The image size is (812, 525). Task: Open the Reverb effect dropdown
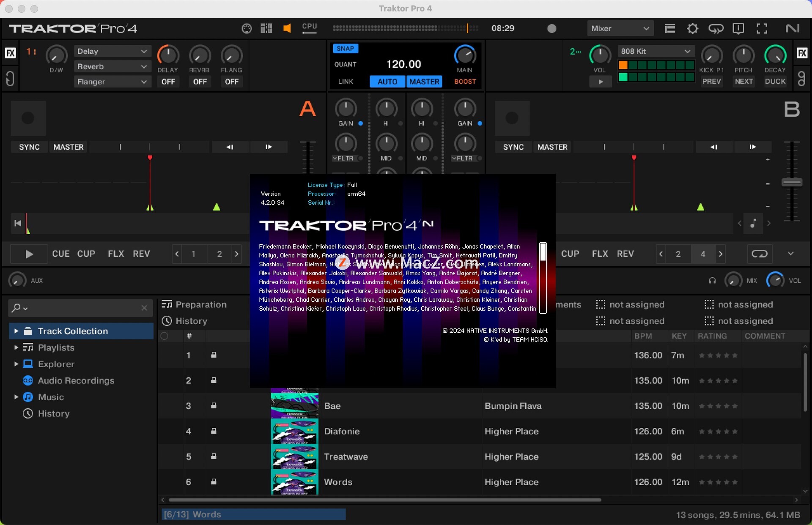[112, 66]
